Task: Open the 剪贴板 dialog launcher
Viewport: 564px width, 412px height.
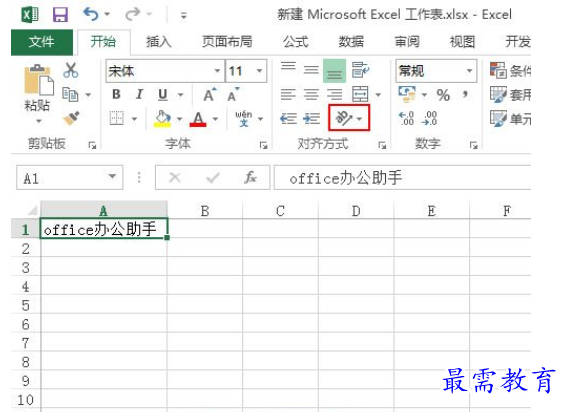Action: [x=92, y=145]
